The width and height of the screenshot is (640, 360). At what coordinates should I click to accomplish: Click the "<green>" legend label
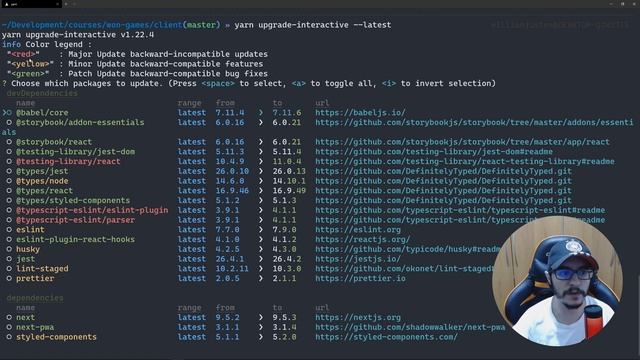click(28, 74)
